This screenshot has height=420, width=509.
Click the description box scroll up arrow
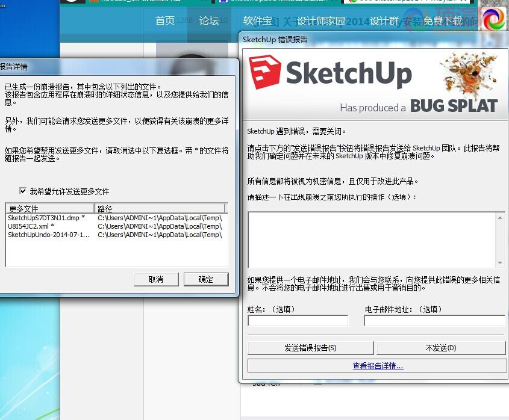pos(500,218)
